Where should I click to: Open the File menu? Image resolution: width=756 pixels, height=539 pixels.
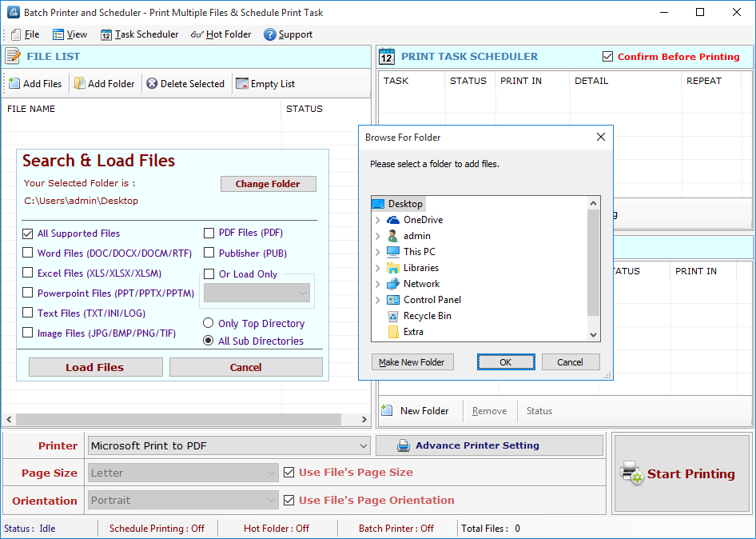26,34
